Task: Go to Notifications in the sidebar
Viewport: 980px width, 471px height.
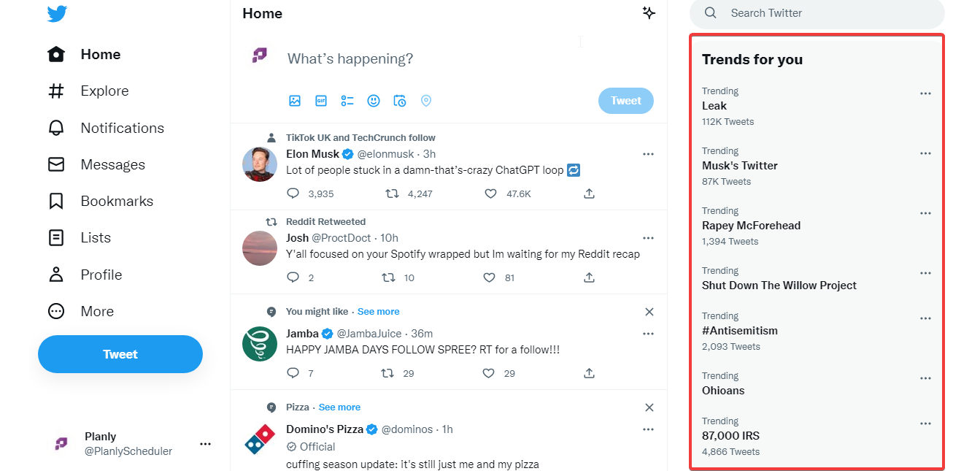Action: pos(122,128)
